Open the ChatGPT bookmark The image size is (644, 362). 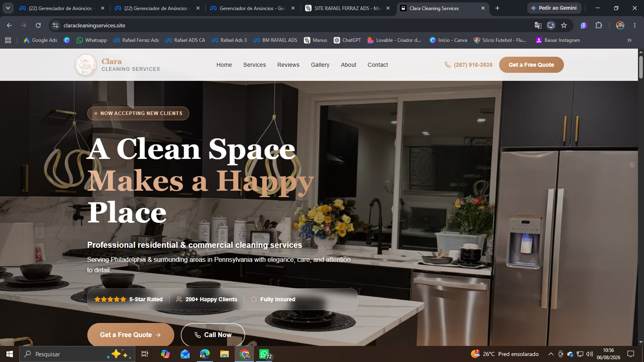(x=347, y=40)
